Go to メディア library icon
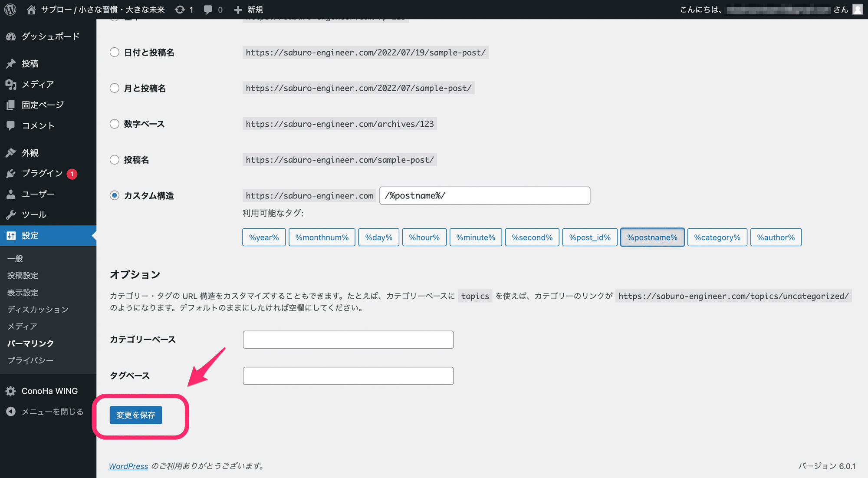868x478 pixels. pyautogui.click(x=11, y=84)
